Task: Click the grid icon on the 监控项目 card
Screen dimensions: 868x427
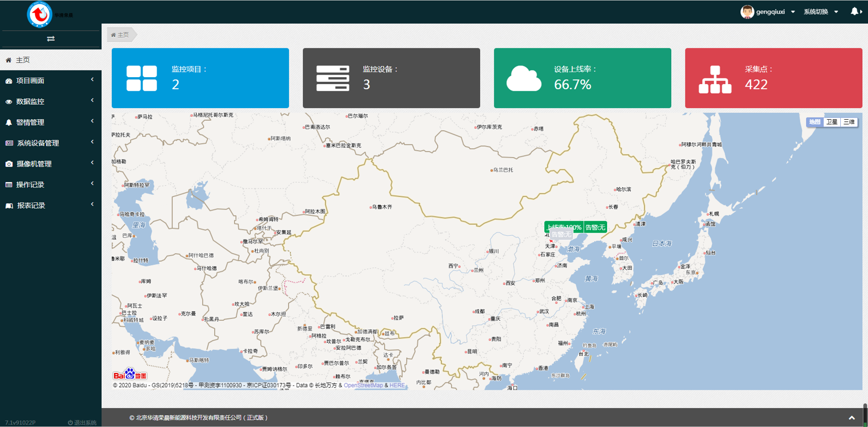Action: pyautogui.click(x=142, y=78)
